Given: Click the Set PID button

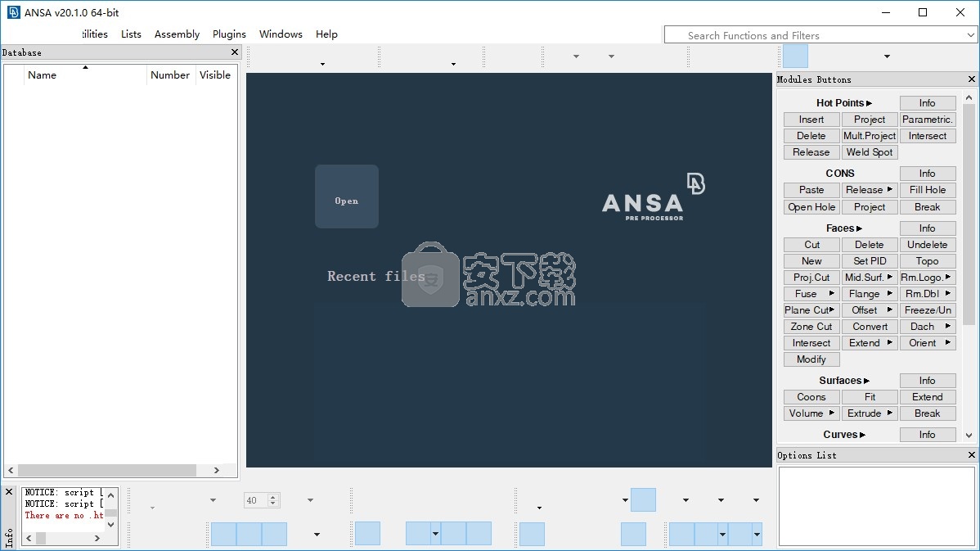Looking at the screenshot, I should pos(870,261).
